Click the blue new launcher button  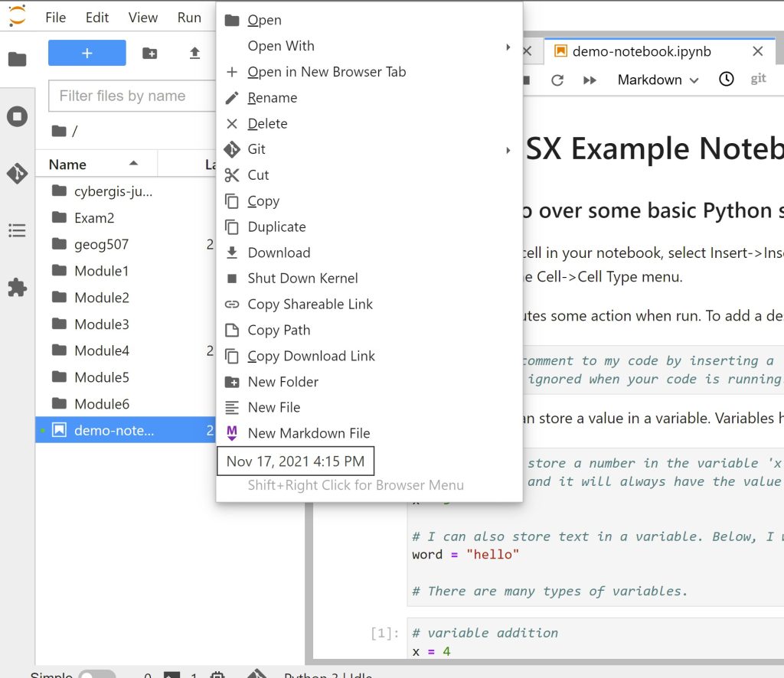(87, 53)
